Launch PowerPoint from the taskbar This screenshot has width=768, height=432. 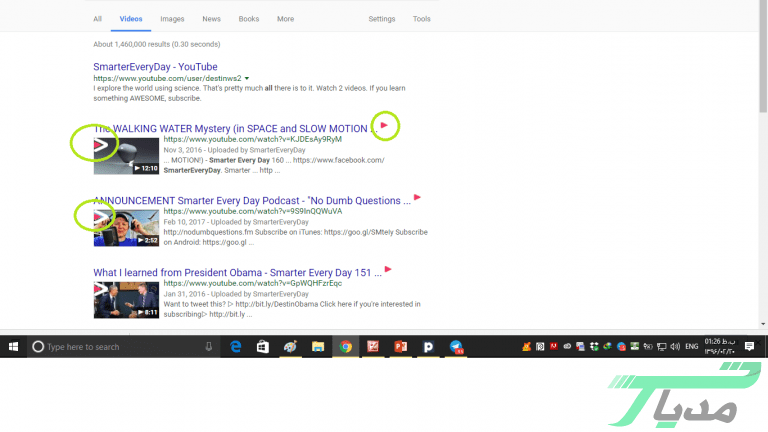click(x=400, y=347)
